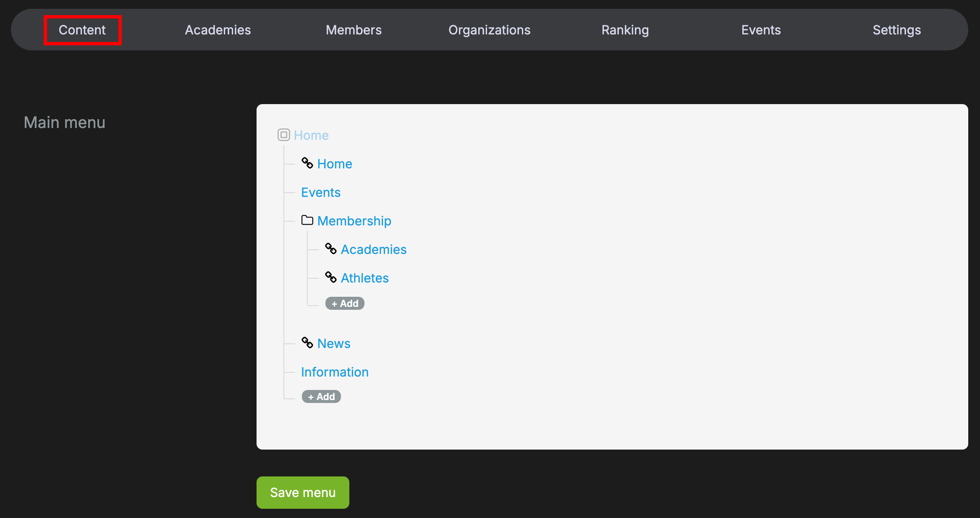Select the root Home menu node

311,135
